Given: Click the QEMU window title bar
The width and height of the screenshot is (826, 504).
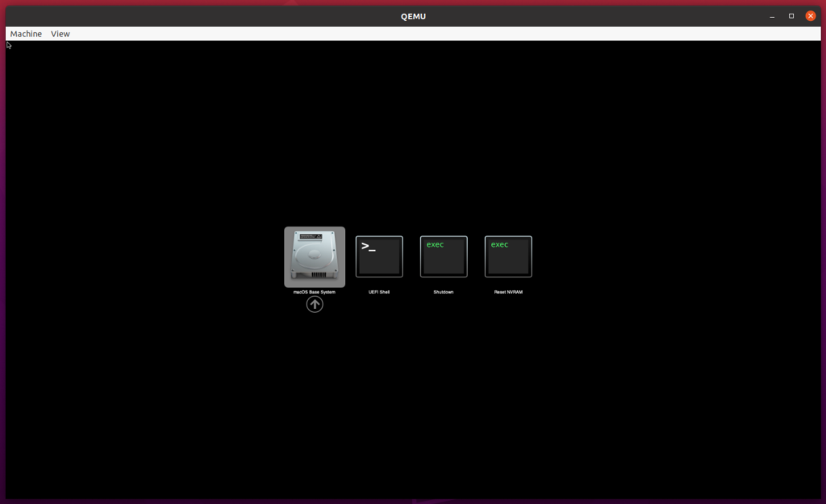Looking at the screenshot, I should coord(413,15).
